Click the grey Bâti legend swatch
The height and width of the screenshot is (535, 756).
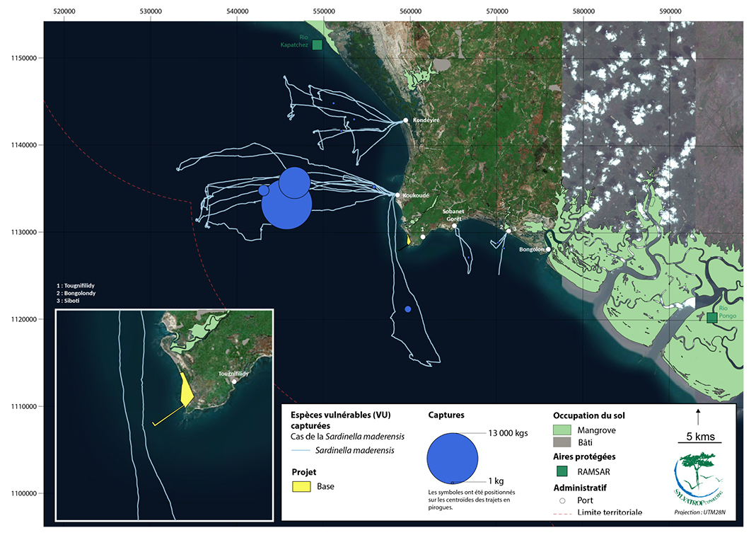click(x=562, y=442)
